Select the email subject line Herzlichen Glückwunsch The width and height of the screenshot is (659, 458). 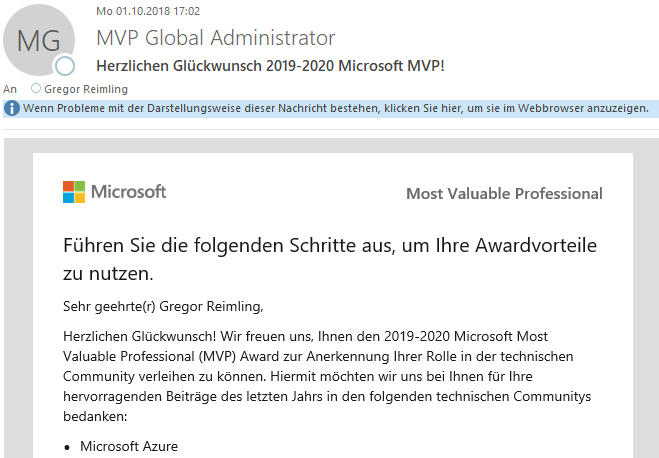pos(270,66)
